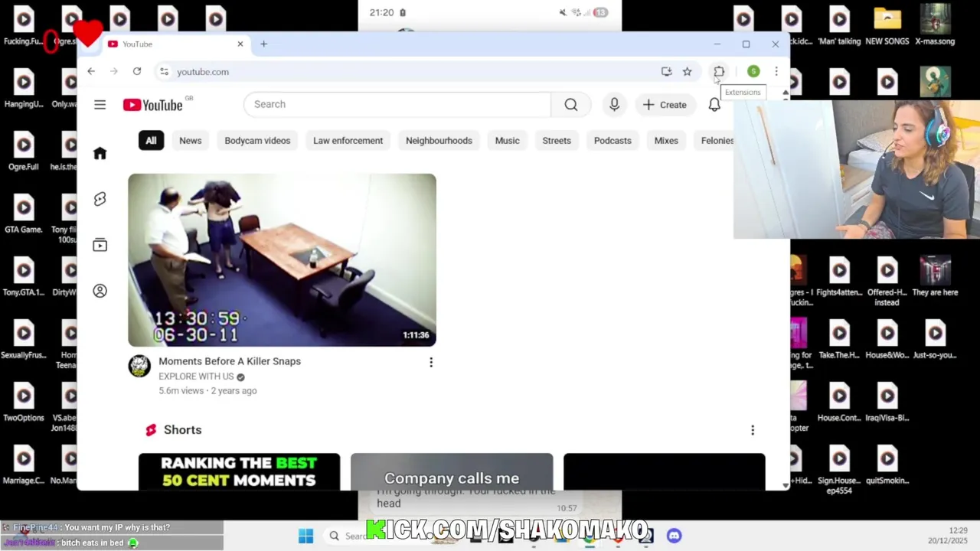Open the Take.The.H desktop video file

pos(839,340)
